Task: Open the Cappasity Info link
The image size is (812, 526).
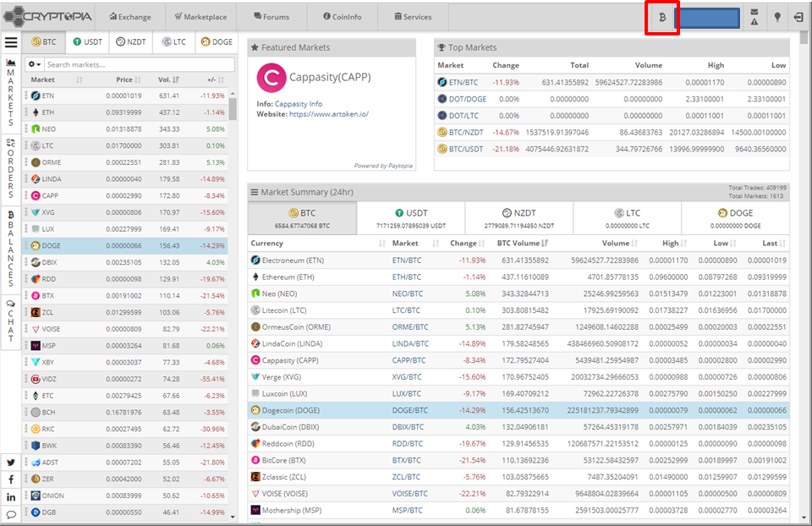Action: pyautogui.click(x=299, y=104)
